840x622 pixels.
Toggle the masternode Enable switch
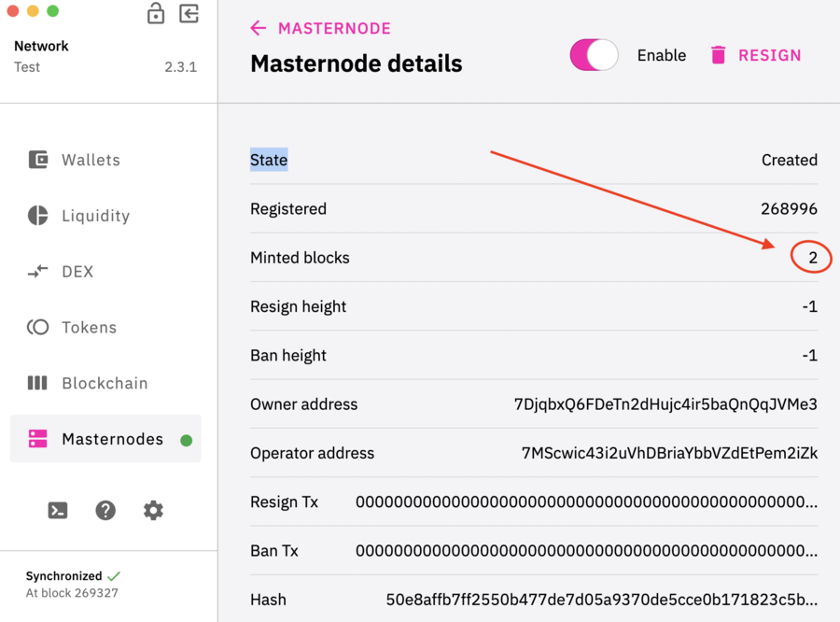[x=595, y=55]
